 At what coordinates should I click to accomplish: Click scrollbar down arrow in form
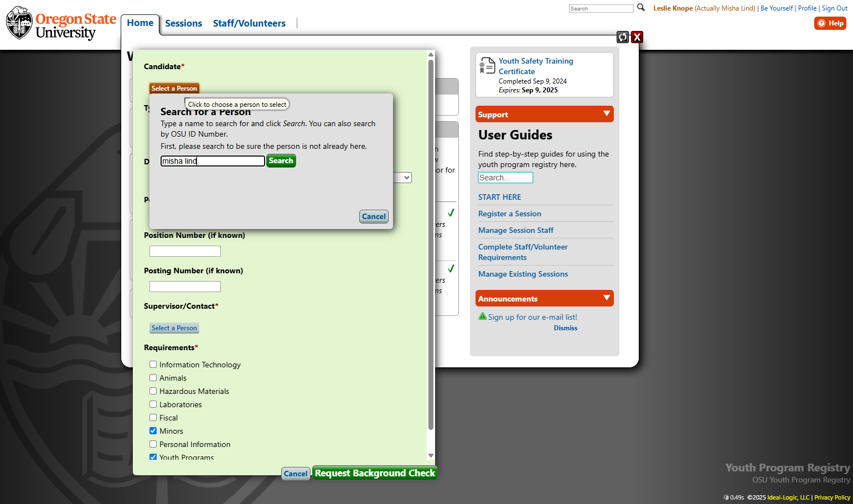coord(431,456)
